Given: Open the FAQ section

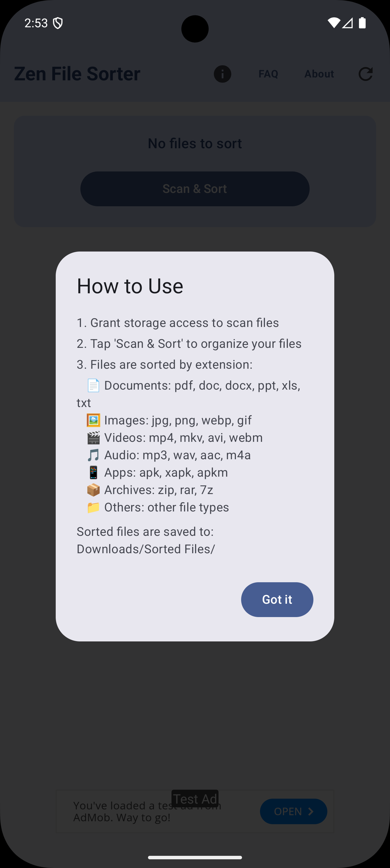Looking at the screenshot, I should click(x=268, y=74).
